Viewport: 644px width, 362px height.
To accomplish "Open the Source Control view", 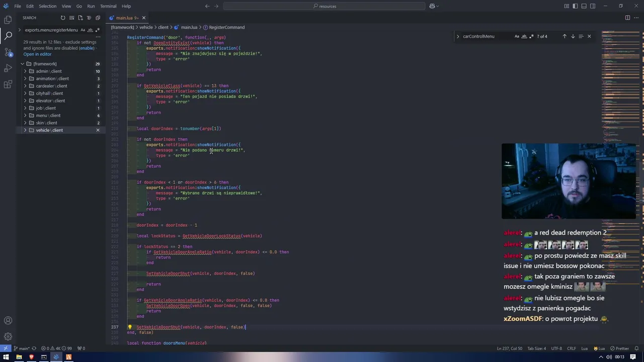I will pyautogui.click(x=8, y=52).
